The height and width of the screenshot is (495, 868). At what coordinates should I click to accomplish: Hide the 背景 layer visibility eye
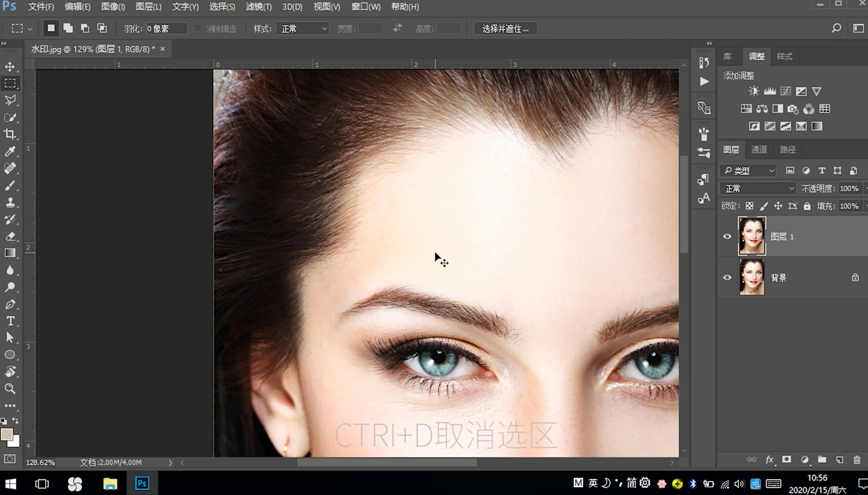[728, 277]
